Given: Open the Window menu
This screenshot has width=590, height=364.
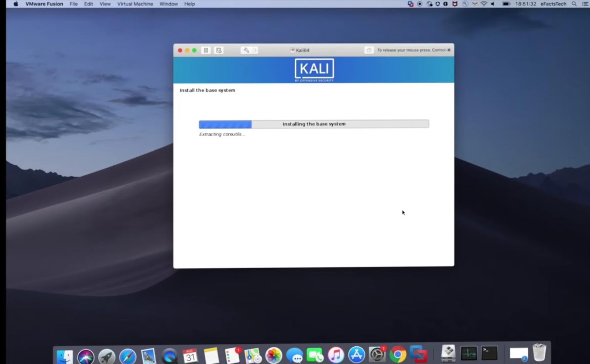Looking at the screenshot, I should 169,4.
